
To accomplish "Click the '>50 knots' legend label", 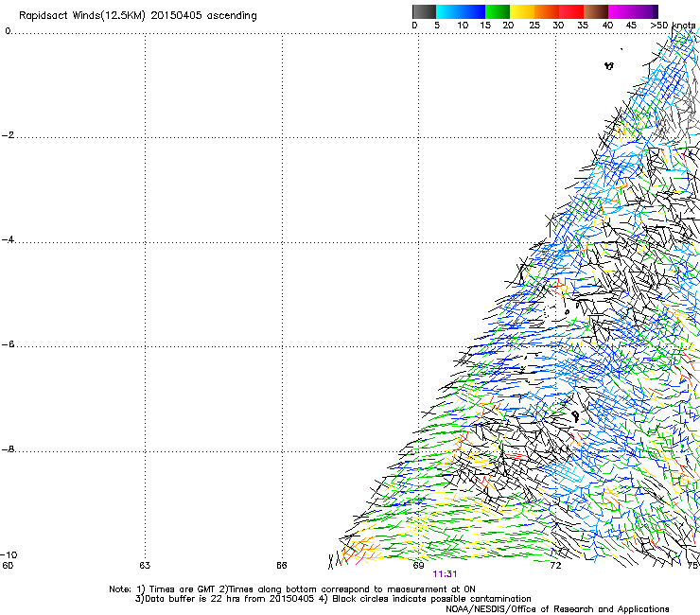I will click(x=673, y=26).
